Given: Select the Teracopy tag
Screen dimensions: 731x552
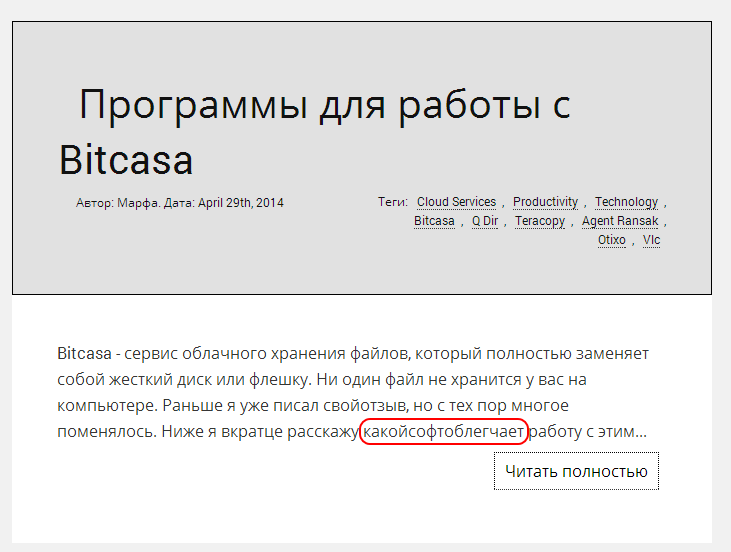Looking at the screenshot, I should [x=540, y=221].
